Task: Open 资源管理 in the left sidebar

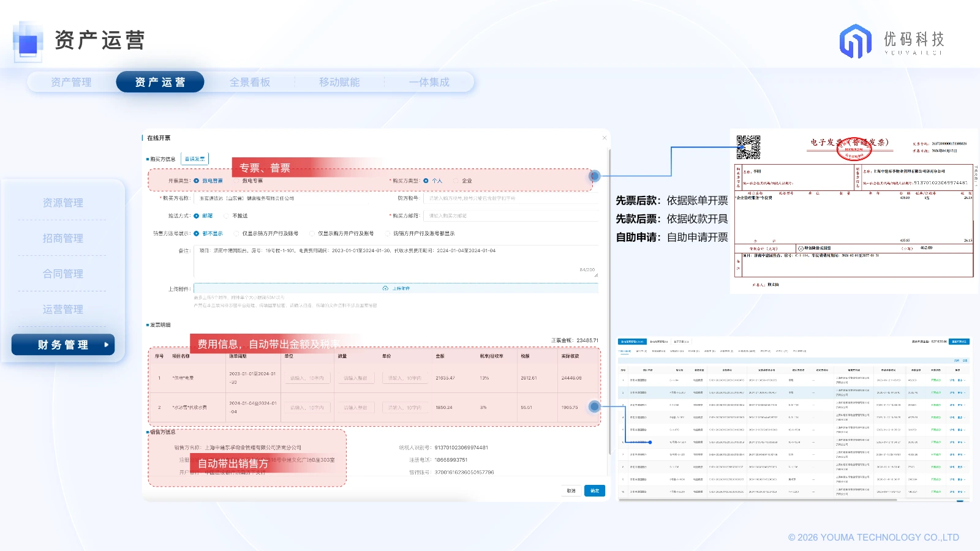Action: pos(63,203)
